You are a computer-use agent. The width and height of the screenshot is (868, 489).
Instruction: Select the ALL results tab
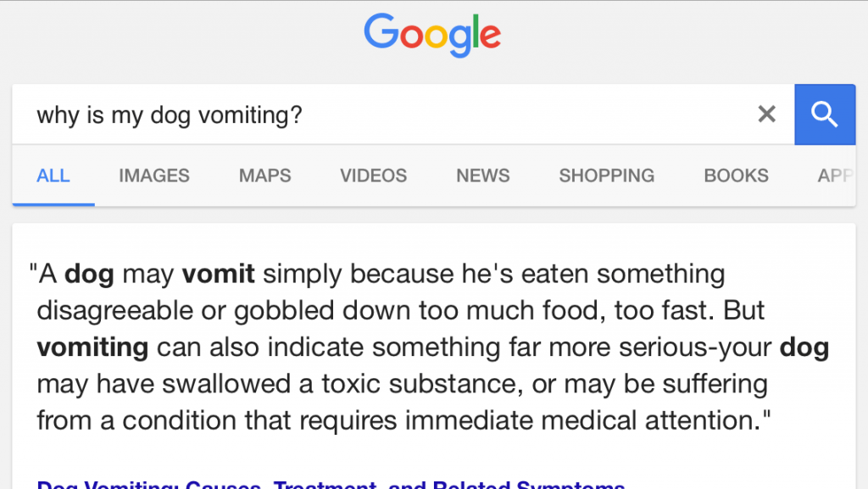[x=53, y=176]
